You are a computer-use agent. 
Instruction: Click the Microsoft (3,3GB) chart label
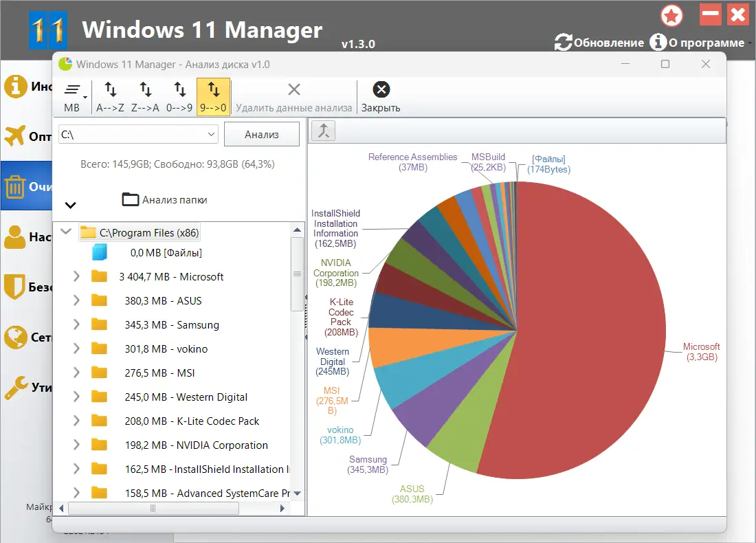pos(702,351)
